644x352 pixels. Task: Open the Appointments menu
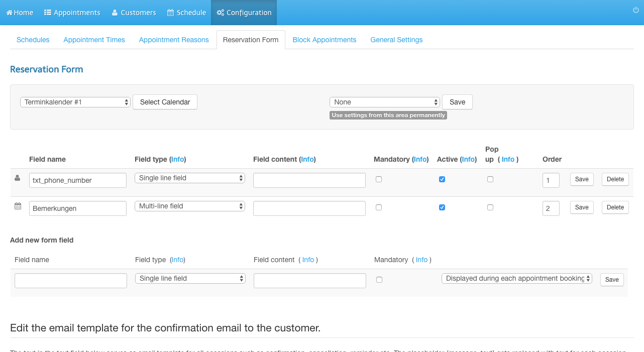(x=72, y=13)
